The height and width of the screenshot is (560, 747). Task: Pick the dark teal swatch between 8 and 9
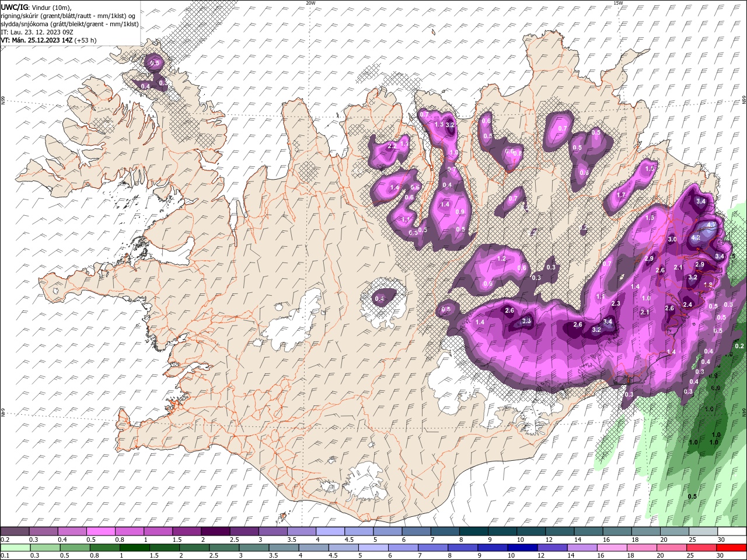[473, 531]
